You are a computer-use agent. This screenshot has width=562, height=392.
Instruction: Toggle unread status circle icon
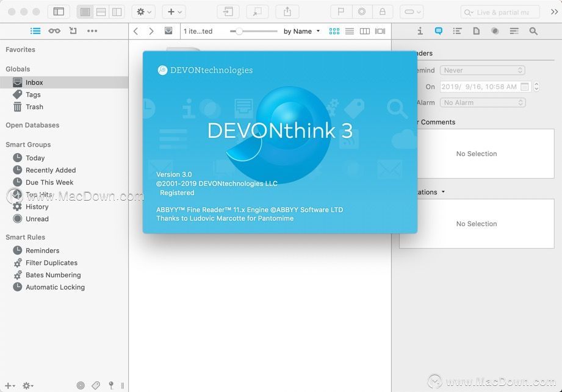[362, 12]
